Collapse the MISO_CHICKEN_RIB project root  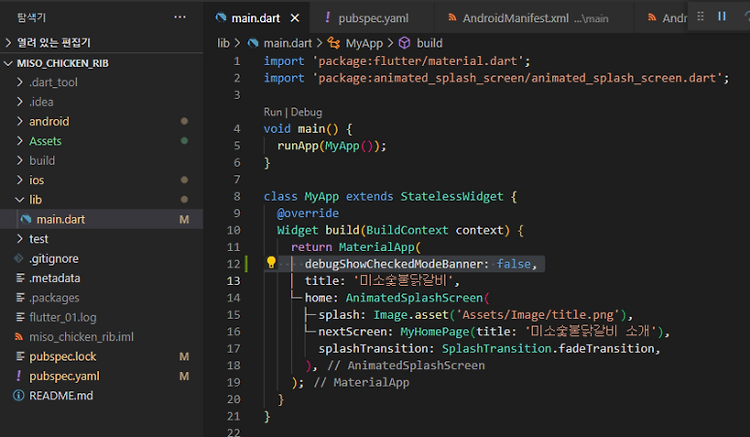[x=101, y=63]
